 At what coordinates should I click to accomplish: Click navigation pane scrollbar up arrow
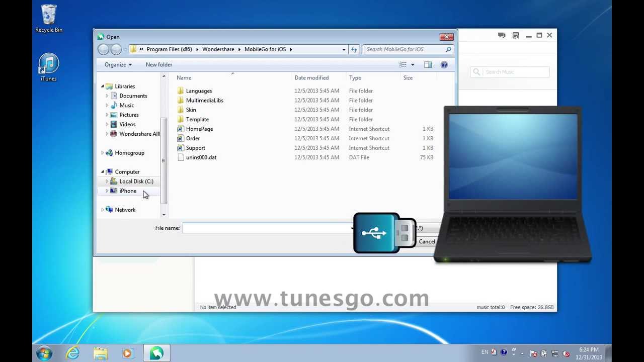(x=164, y=76)
